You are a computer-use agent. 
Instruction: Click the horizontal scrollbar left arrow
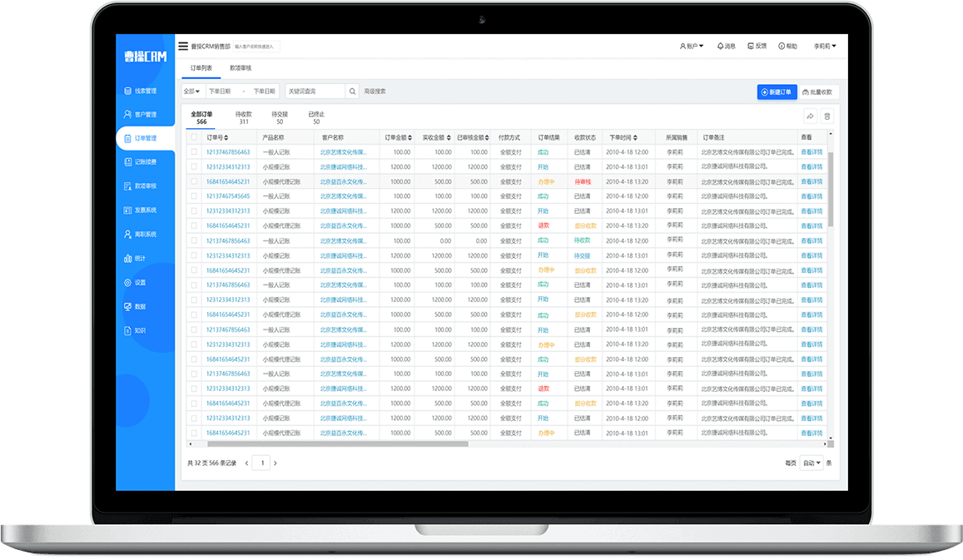pos(191,444)
